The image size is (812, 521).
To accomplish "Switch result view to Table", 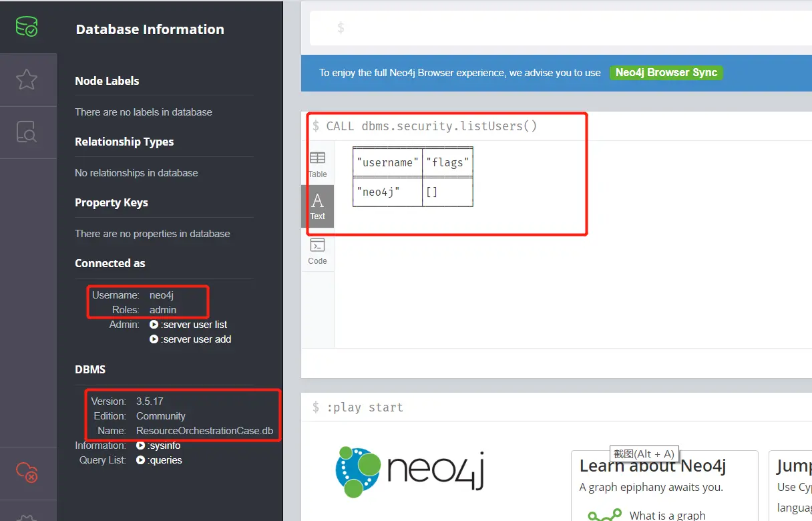I will click(318, 164).
